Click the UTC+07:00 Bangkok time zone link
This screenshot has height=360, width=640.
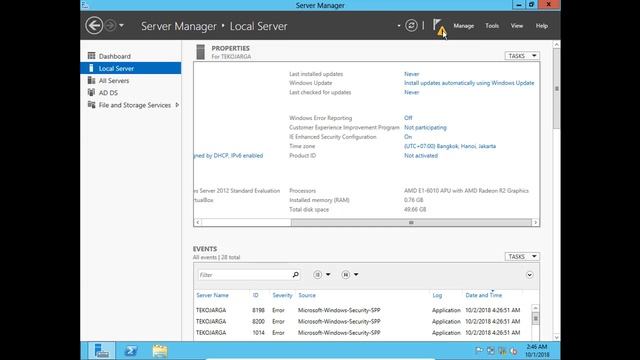[450, 146]
